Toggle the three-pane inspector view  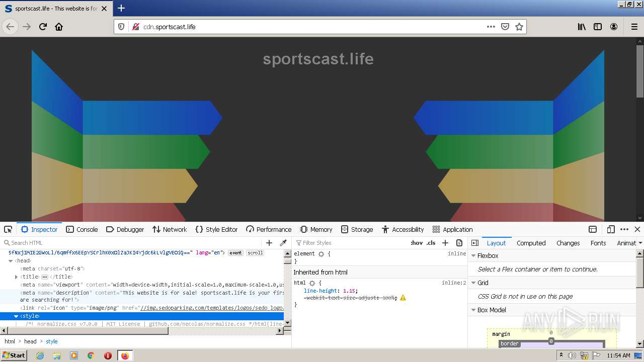click(475, 243)
